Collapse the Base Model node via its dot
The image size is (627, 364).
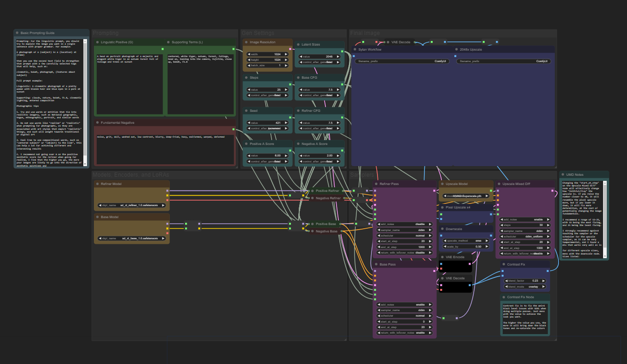point(98,217)
